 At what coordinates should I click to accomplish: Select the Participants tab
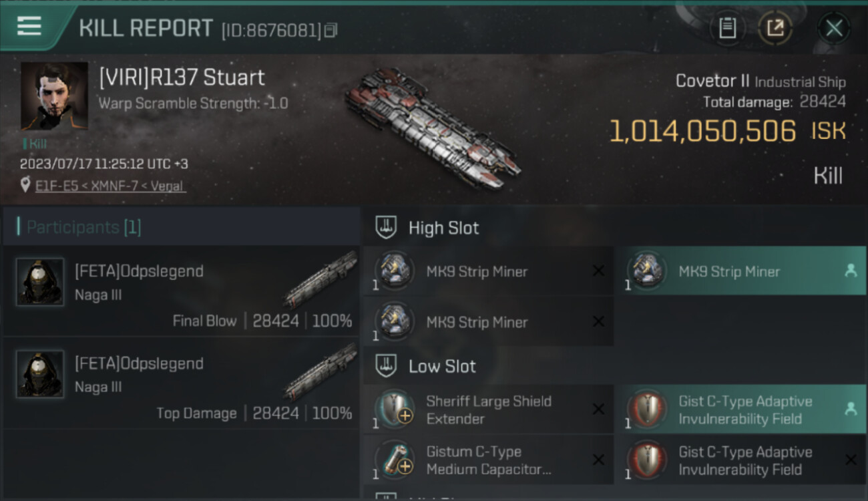[83, 227]
